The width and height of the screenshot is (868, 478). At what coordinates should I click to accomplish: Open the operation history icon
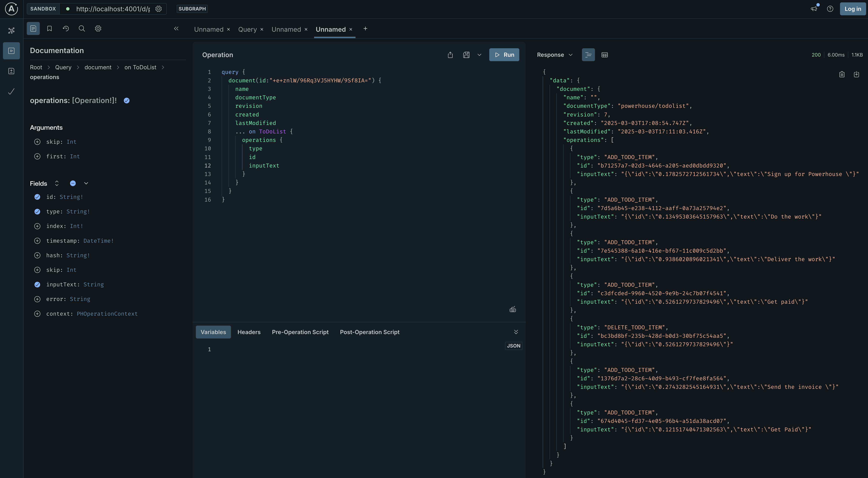coord(65,28)
